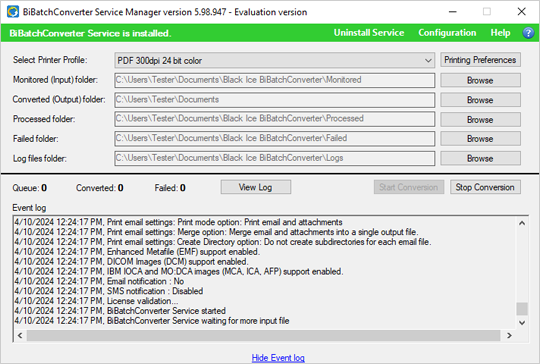Select the 'waiting for more input file' log line
This screenshot has width=540, height=364.
pyautogui.click(x=152, y=321)
